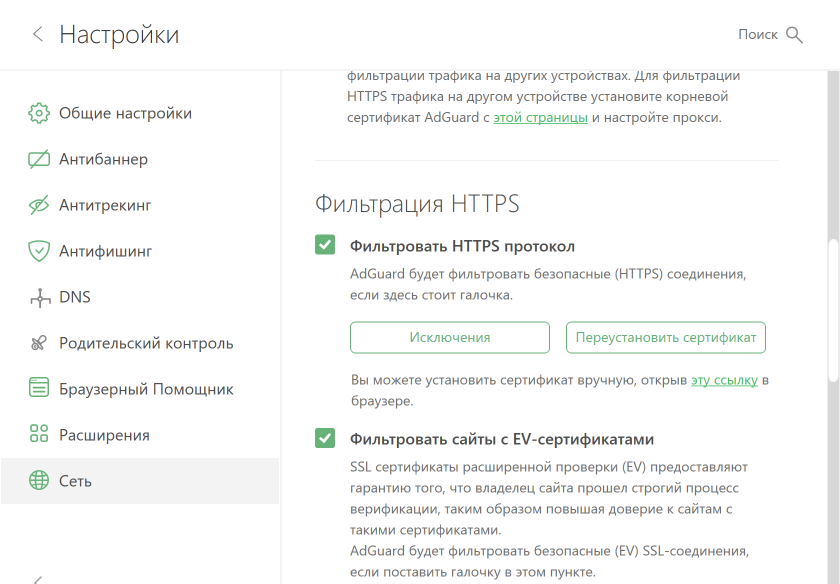Click the Поиск search label
This screenshot has height=584, width=840.
point(758,35)
